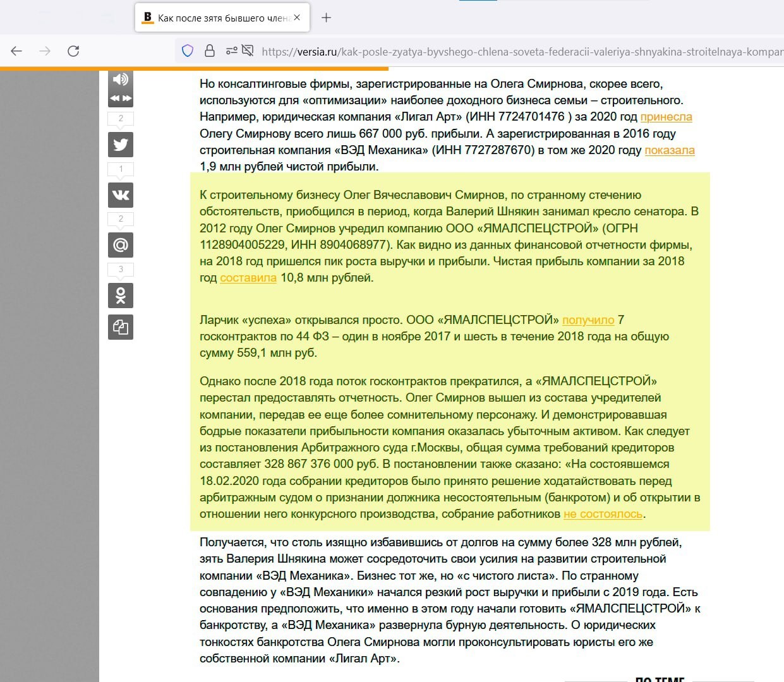This screenshot has width=784, height=682.
Task: Open site permissions icon in address bar
Action: 232,51
